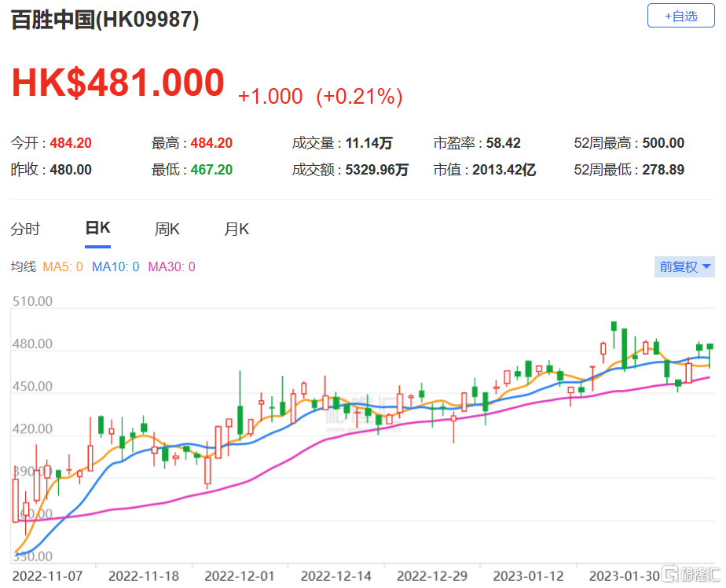Screen dimensions: 726x588
Task: Click the +0.21% price change percentage
Action: [x=359, y=97]
